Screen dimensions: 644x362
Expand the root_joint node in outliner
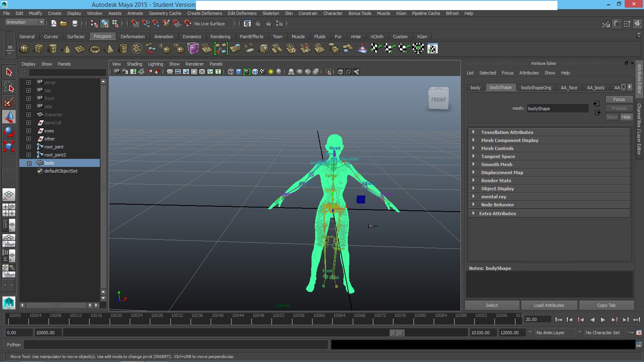click(x=29, y=147)
